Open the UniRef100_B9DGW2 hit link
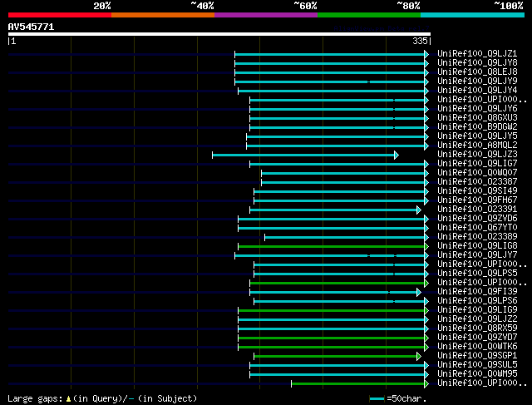532x405 pixels. [x=476, y=127]
